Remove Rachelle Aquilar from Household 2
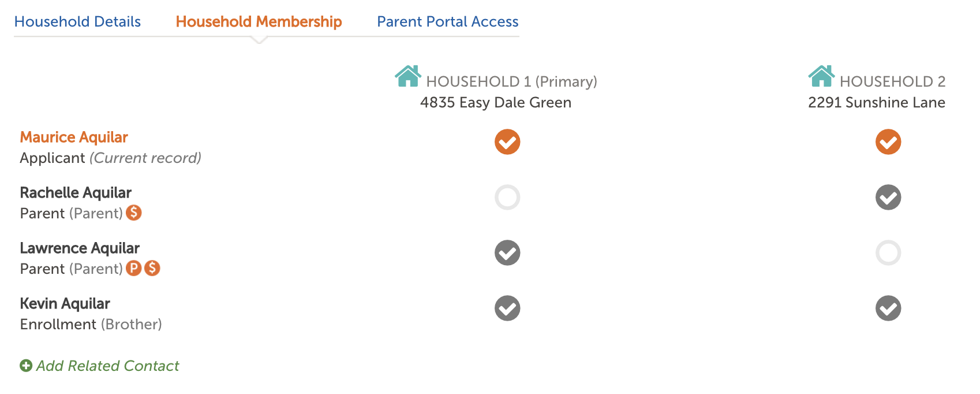 (x=888, y=198)
